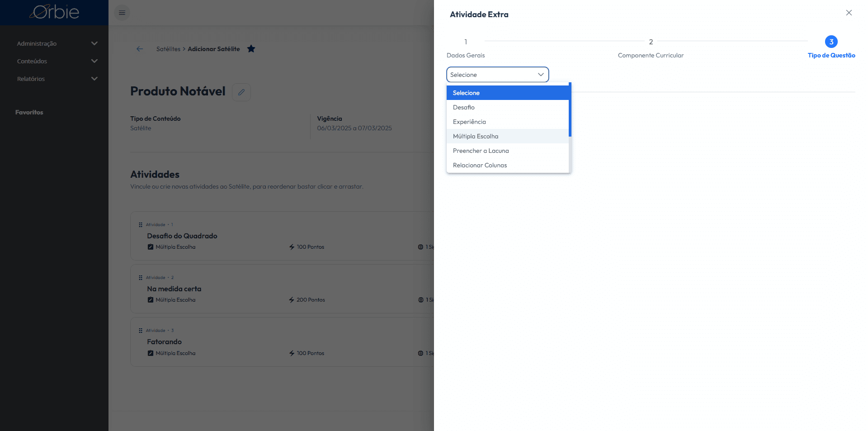
Task: Toggle the hamburger sidebar menu icon
Action: pos(122,13)
